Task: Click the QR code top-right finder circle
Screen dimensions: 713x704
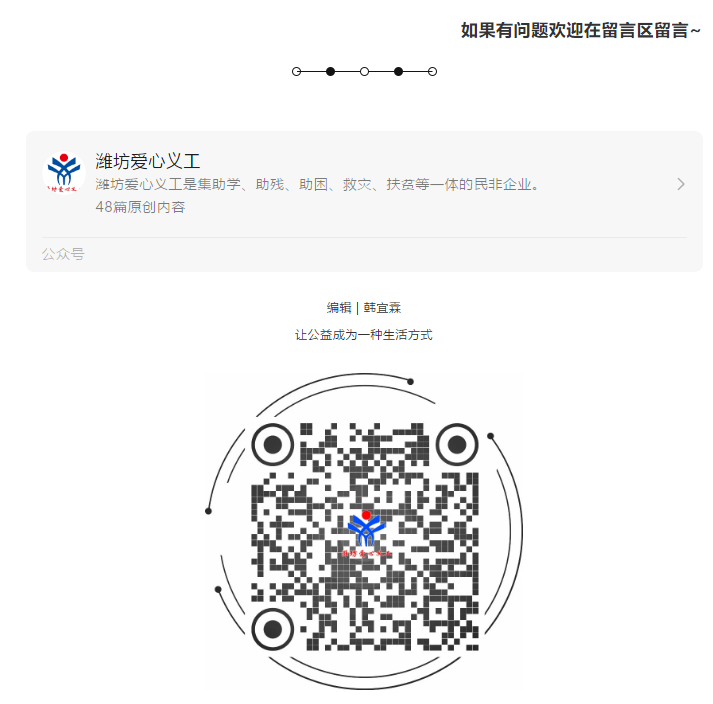Action: 457,444
